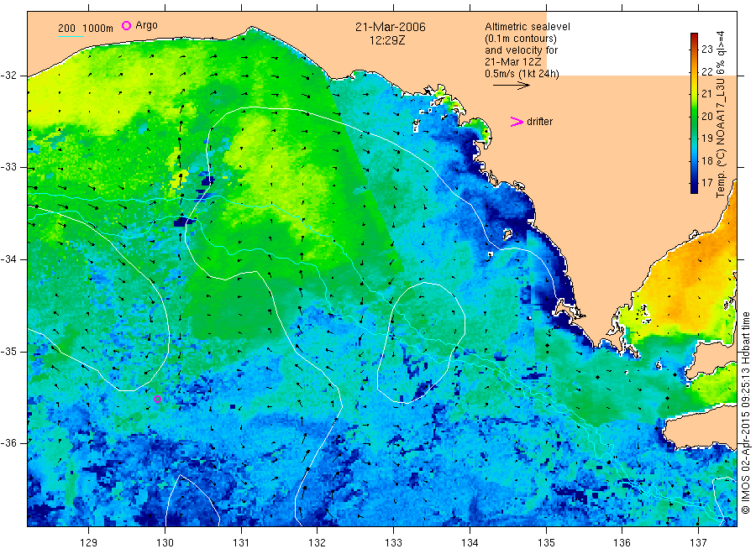The height and width of the screenshot is (554, 756).
Task: Click the 'and velocity for' text
Action: point(521,50)
